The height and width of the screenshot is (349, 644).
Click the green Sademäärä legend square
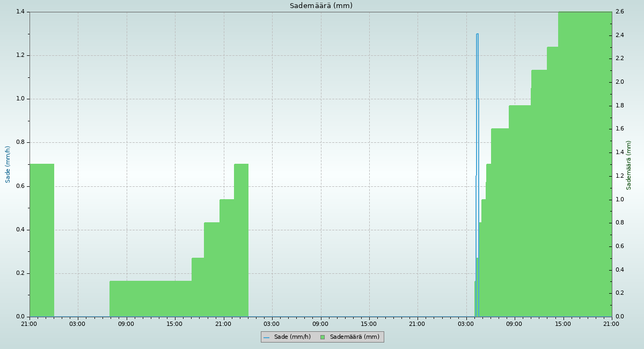pos(323,337)
